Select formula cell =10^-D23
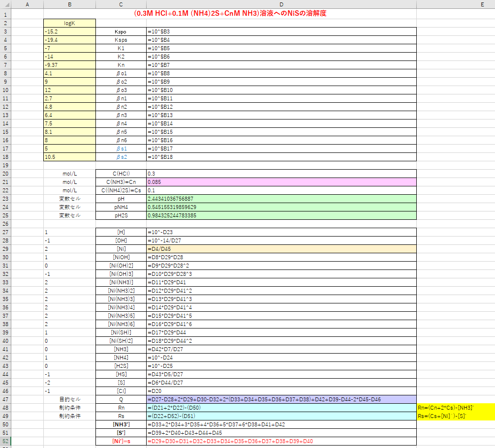495x448 pixels. 281,232
